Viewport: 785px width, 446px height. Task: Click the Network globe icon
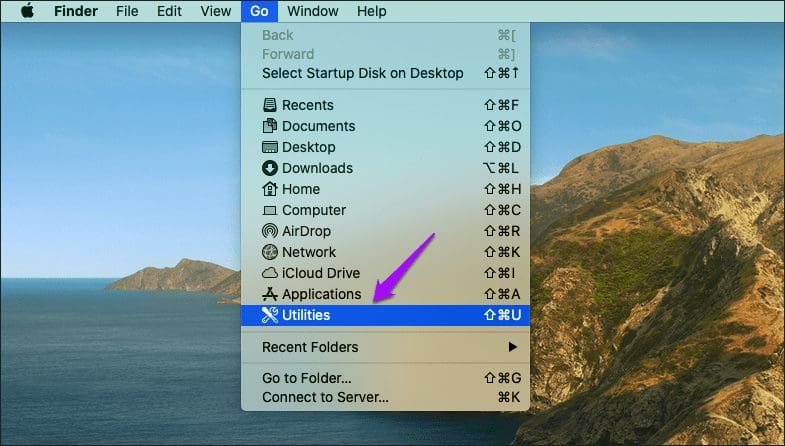[x=269, y=252]
